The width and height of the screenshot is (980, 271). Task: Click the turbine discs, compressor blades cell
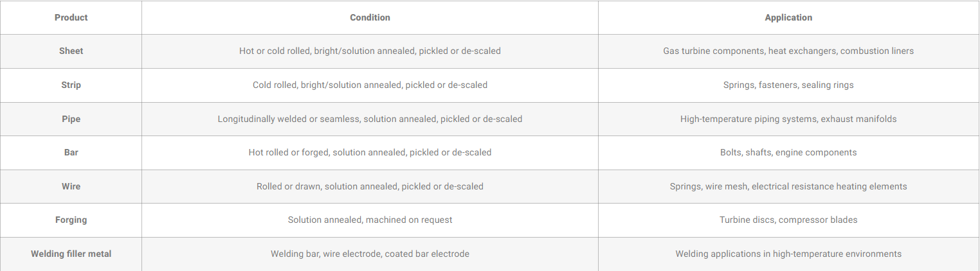(788, 220)
